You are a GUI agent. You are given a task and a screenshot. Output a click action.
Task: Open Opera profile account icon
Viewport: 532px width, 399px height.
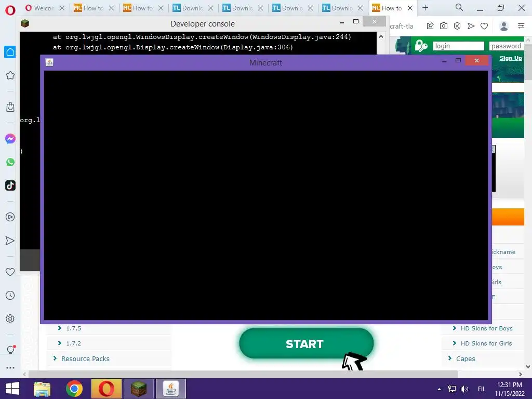[504, 26]
